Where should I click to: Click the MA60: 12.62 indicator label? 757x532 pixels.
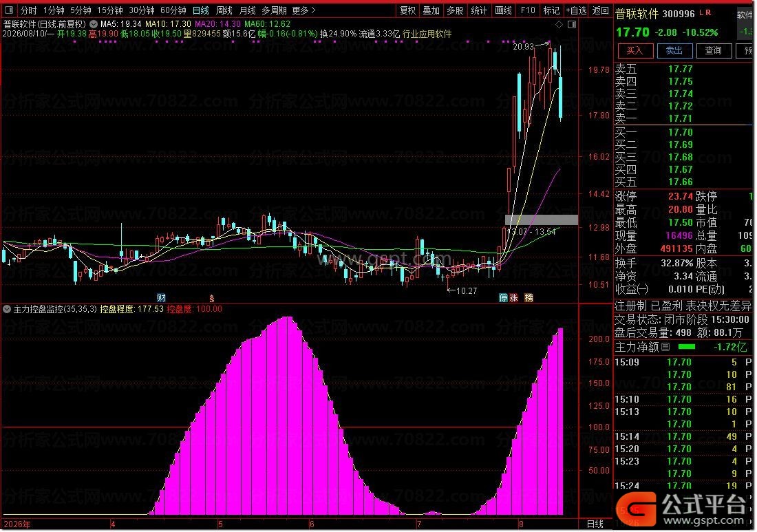268,23
